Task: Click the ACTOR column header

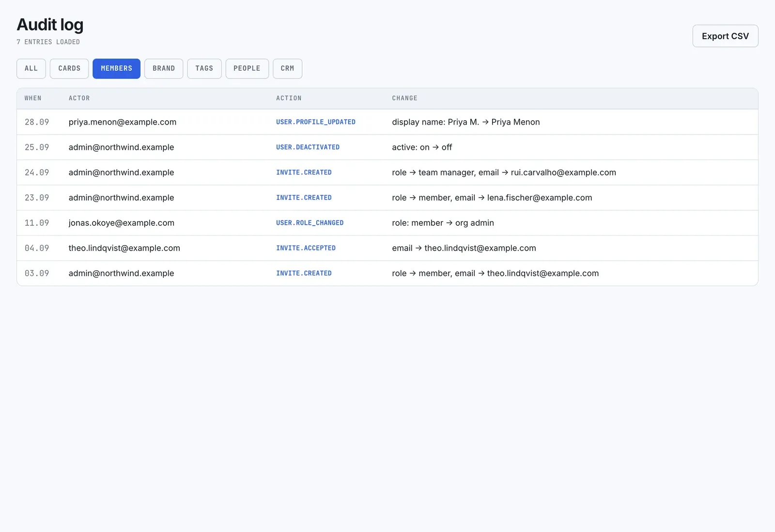Action: pos(79,98)
